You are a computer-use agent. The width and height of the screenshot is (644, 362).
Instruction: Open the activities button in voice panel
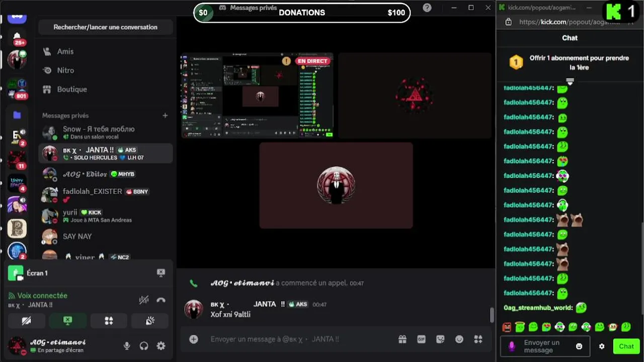click(109, 321)
